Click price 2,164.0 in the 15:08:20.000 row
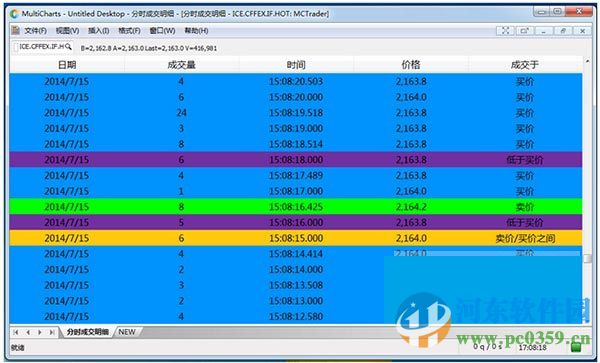Screen dimensions: 600x363 [411, 97]
